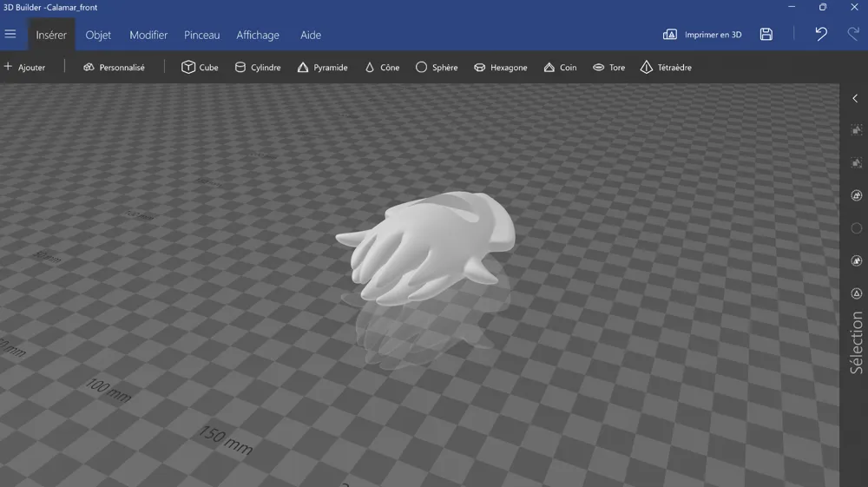Restore down the 3D Builder window
The width and height of the screenshot is (868, 487).
click(823, 7)
